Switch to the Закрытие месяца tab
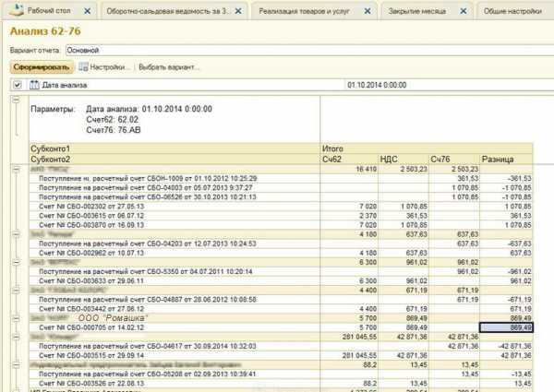 [417, 10]
